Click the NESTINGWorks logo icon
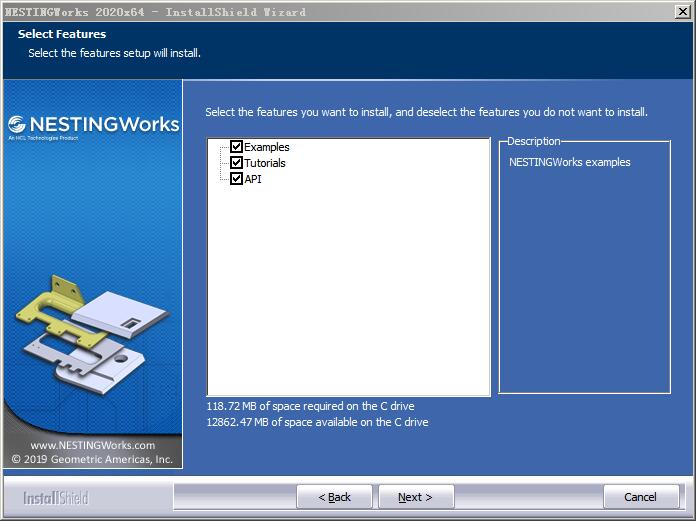Viewport: 696px width, 521px height. [17, 124]
